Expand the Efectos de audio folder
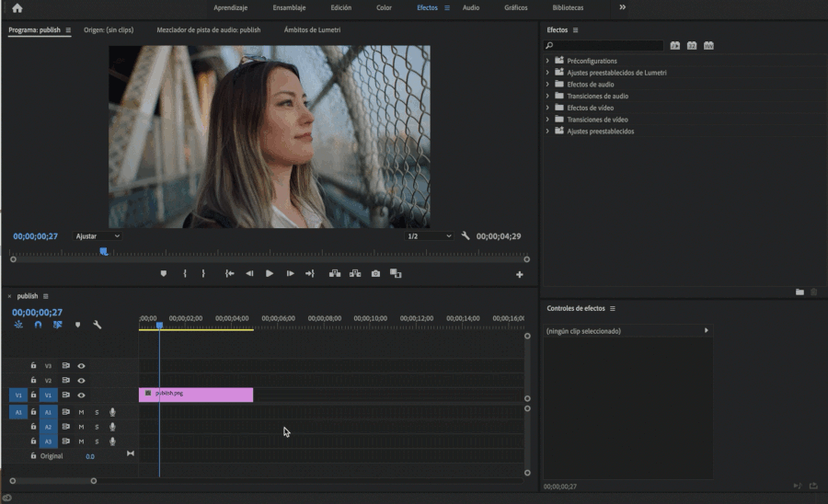828x504 pixels. [x=547, y=84]
